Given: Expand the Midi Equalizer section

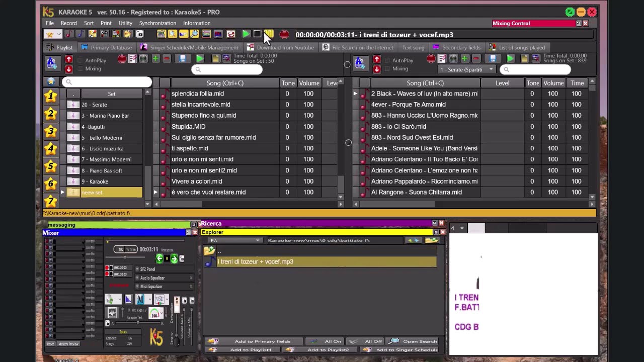Looking at the screenshot, I should [x=137, y=287].
